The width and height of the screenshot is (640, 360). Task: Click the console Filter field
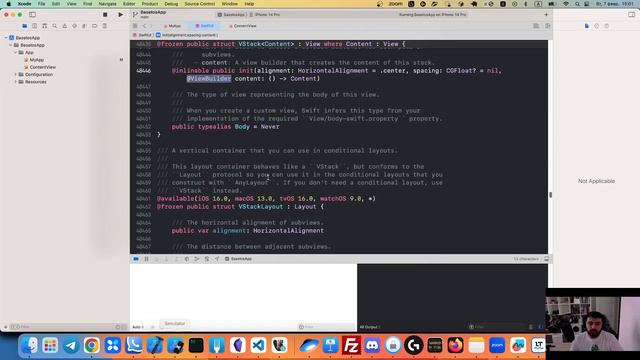click(498, 327)
